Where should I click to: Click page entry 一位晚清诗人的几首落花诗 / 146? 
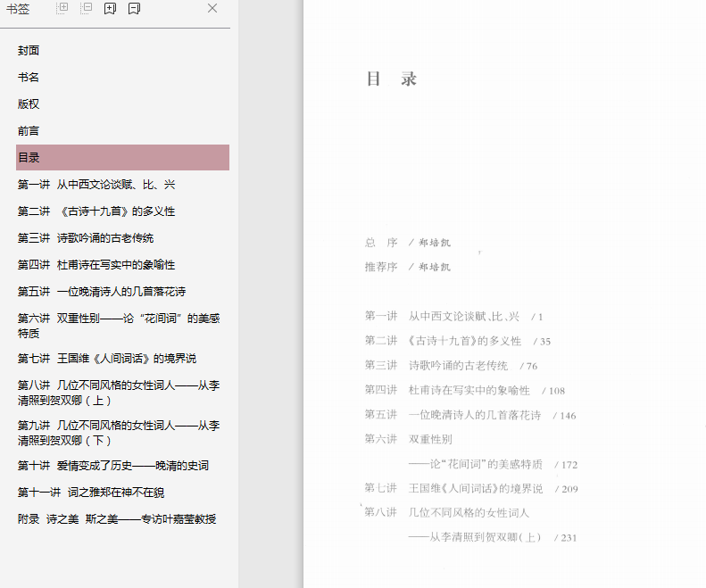(470, 415)
